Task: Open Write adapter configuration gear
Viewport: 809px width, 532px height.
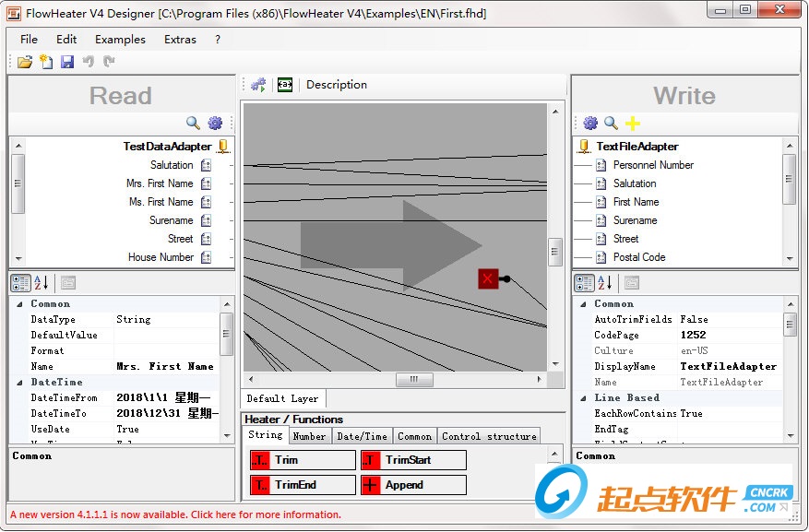Action: (590, 123)
